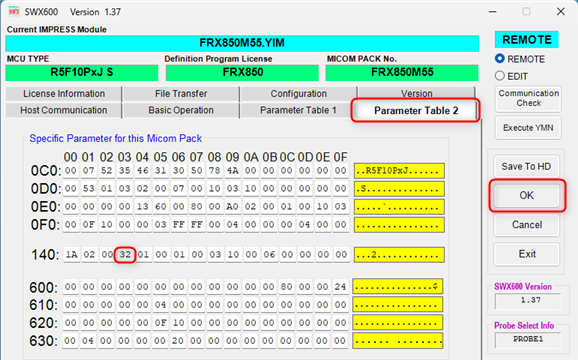
Task: Select the 52 cell in row 0C0
Action: pos(107,171)
